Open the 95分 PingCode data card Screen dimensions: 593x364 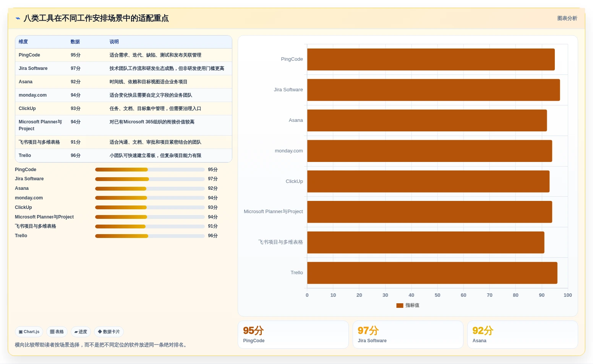pos(293,335)
